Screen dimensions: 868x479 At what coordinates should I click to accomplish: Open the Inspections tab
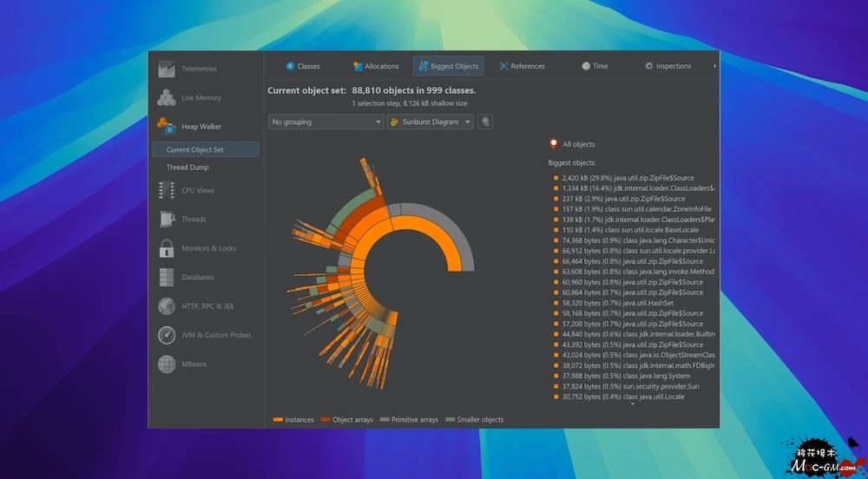click(667, 66)
